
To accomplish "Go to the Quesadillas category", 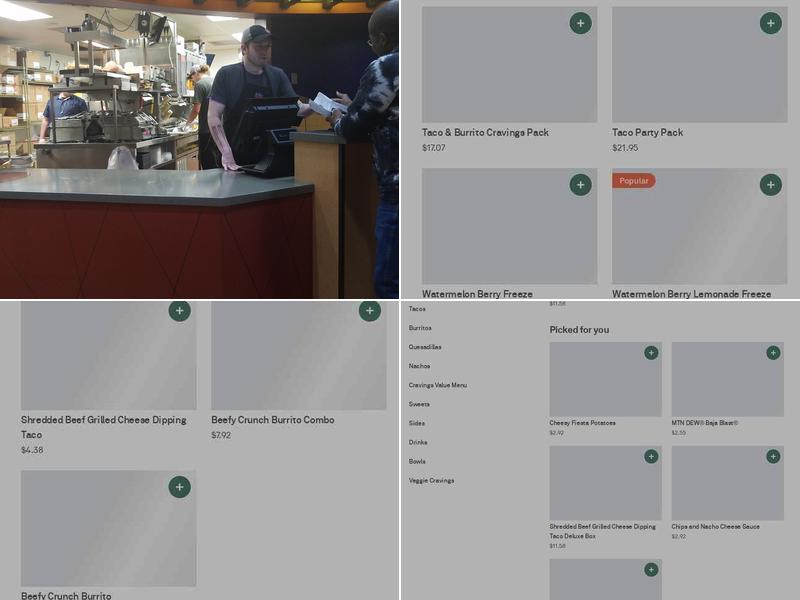I will [425, 347].
